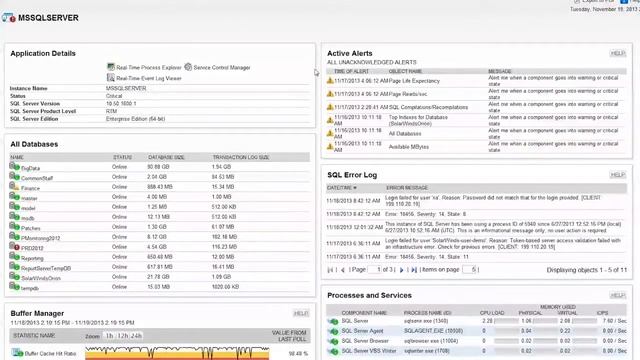Open the SolarWindsOrion database link

tap(41, 278)
